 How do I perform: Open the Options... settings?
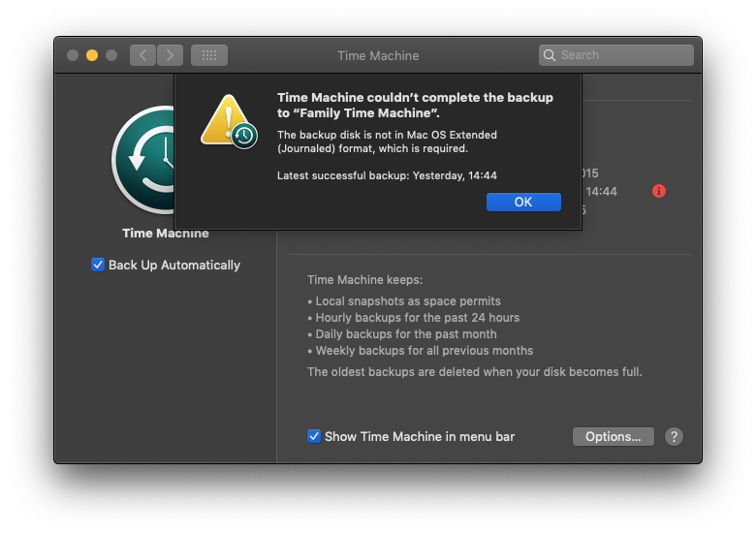pos(613,437)
